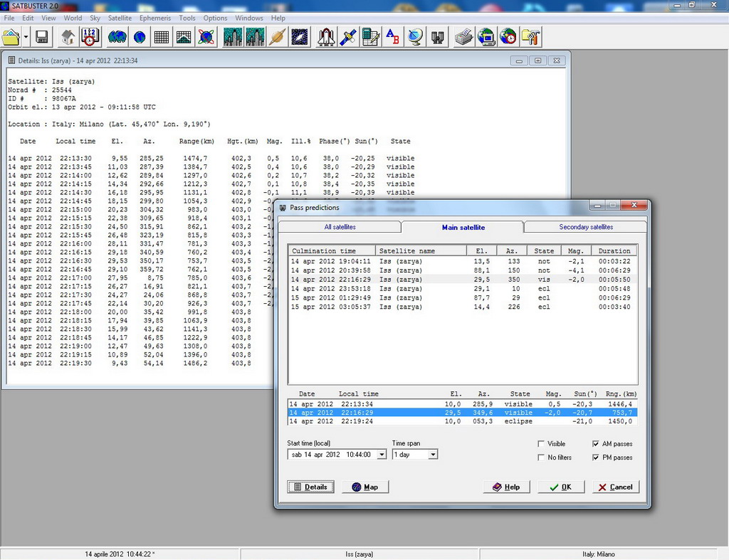This screenshot has width=729, height=560.
Task: Click the satellite toolbar icon
Action: click(348, 37)
